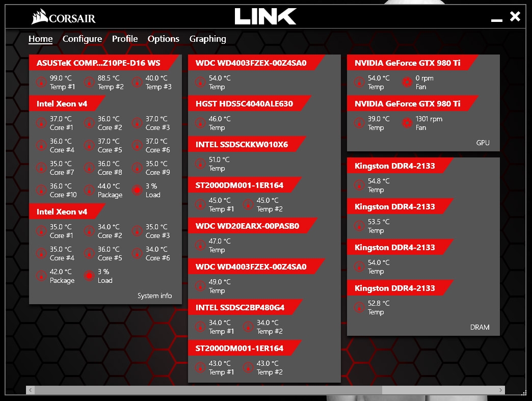Click the motherboard Temp #3 thermometer icon
Image resolution: width=532 pixels, height=401 pixels.
tap(137, 82)
